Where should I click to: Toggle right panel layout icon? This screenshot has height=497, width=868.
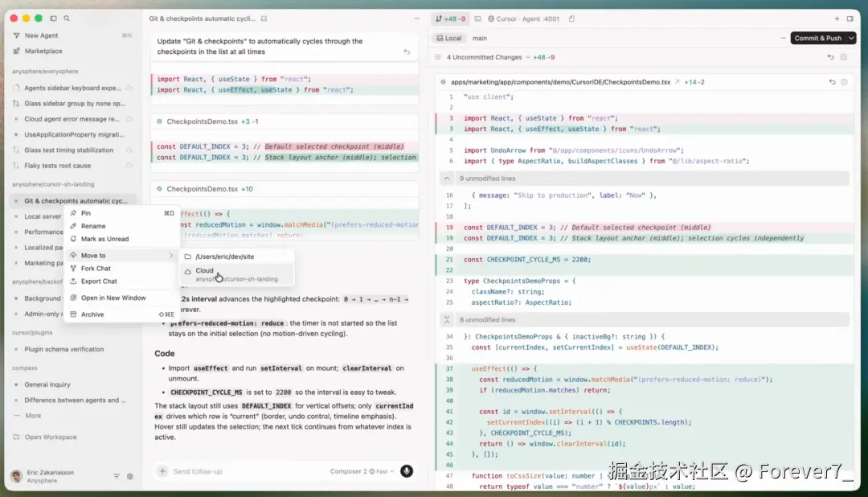coord(850,18)
